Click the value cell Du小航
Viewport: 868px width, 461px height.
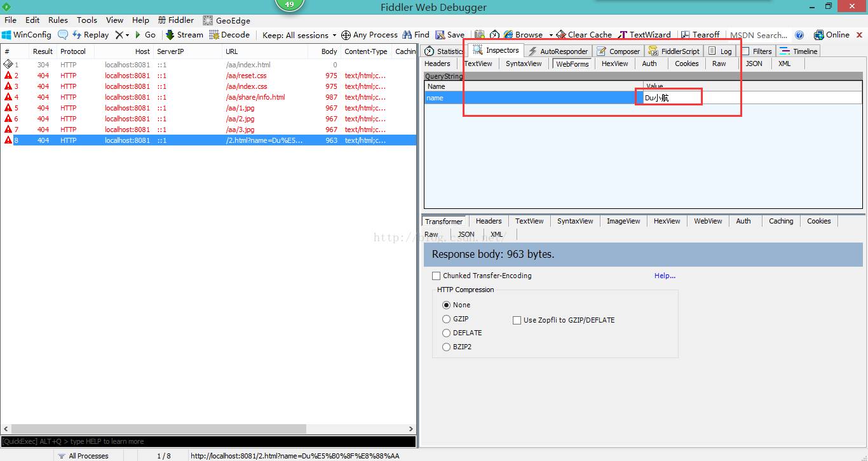[752, 98]
